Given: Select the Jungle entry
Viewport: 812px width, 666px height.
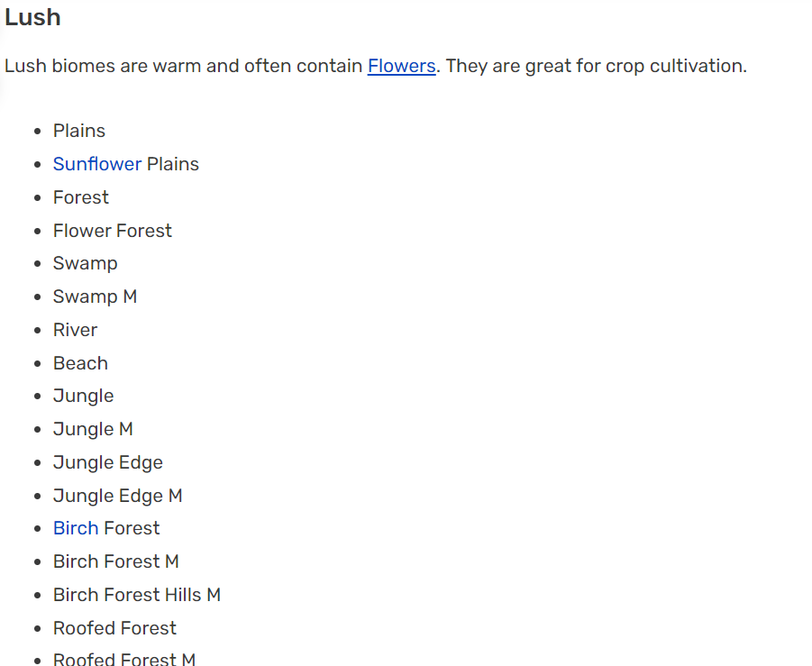Looking at the screenshot, I should point(84,397).
